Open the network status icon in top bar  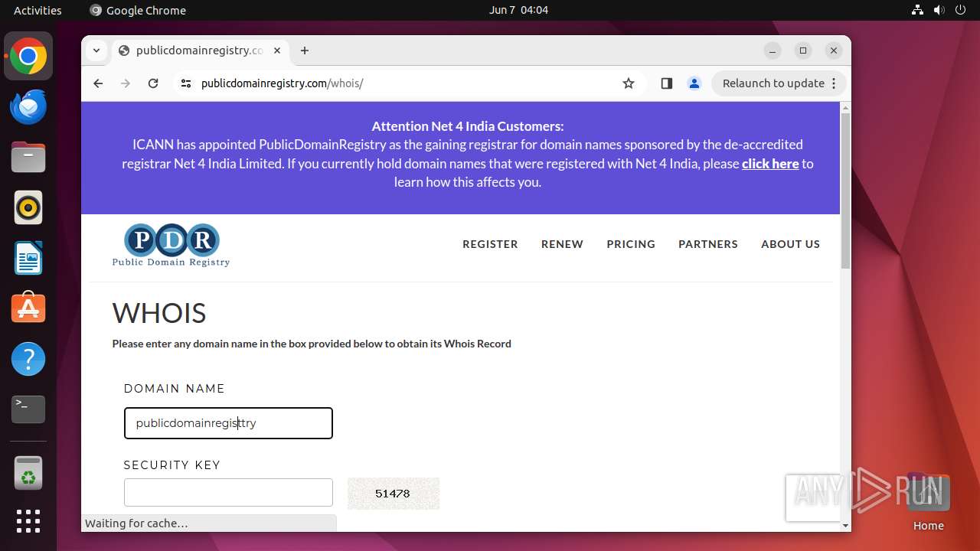917,10
